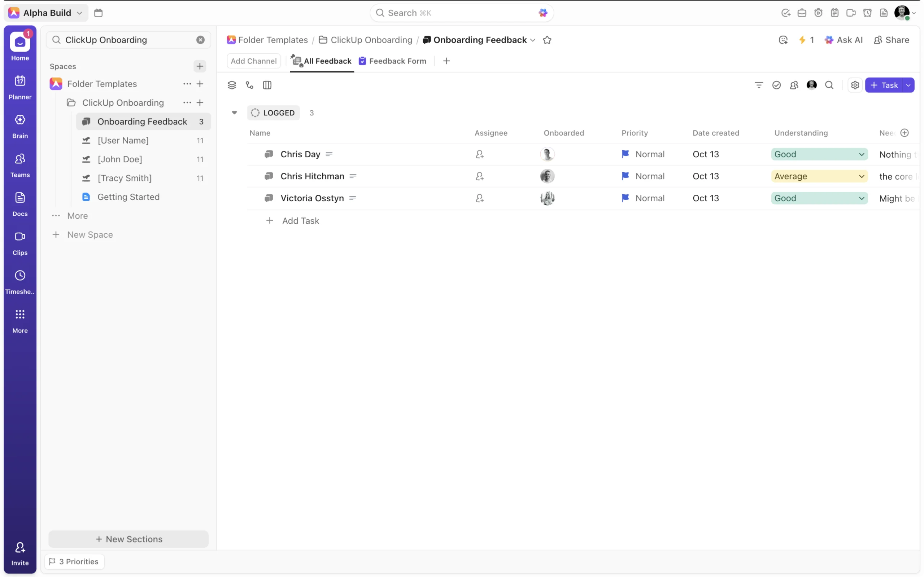The width and height of the screenshot is (924, 577).
Task: Collapse the LOGGED status group
Action: click(235, 113)
